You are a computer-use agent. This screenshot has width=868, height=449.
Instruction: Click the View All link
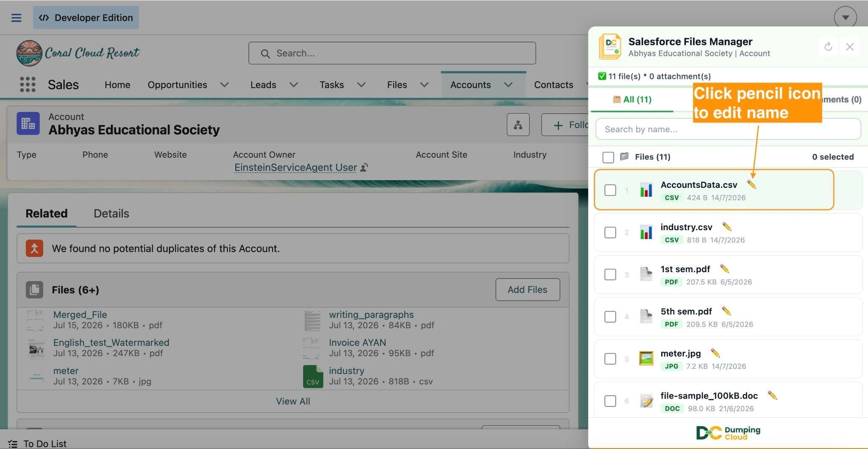click(x=293, y=401)
